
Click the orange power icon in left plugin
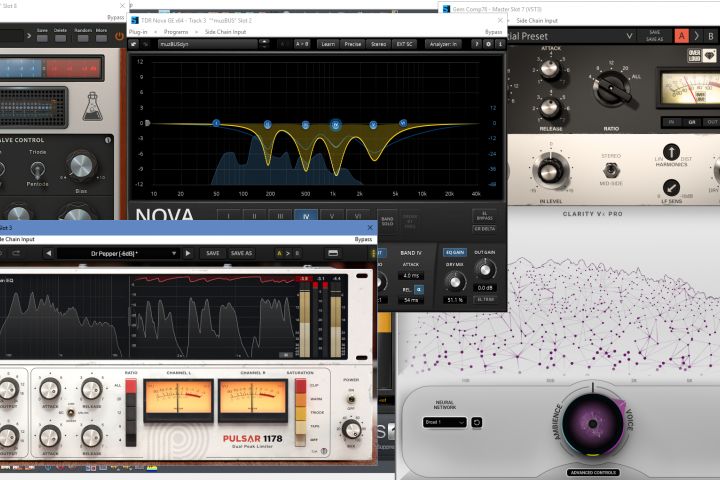[x=119, y=36]
